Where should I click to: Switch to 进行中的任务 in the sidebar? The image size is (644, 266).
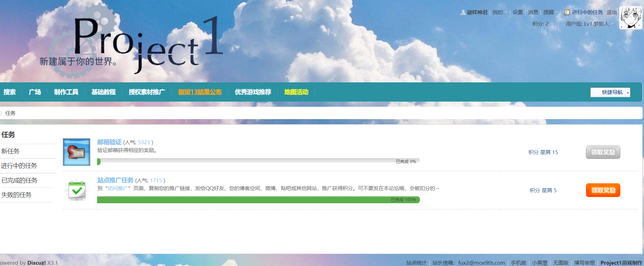click(x=19, y=166)
